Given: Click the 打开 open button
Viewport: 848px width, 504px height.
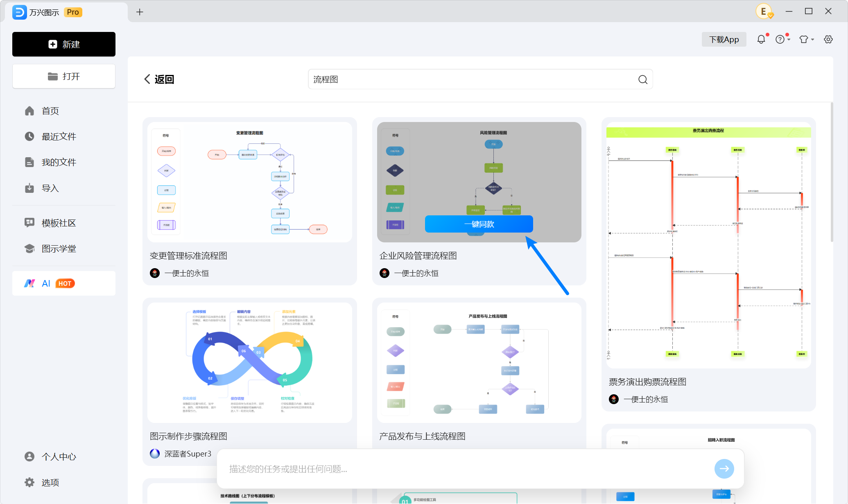Looking at the screenshot, I should (x=64, y=76).
